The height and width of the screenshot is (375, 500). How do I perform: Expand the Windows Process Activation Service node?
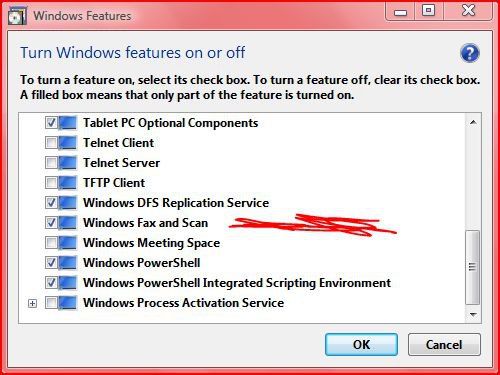32,303
